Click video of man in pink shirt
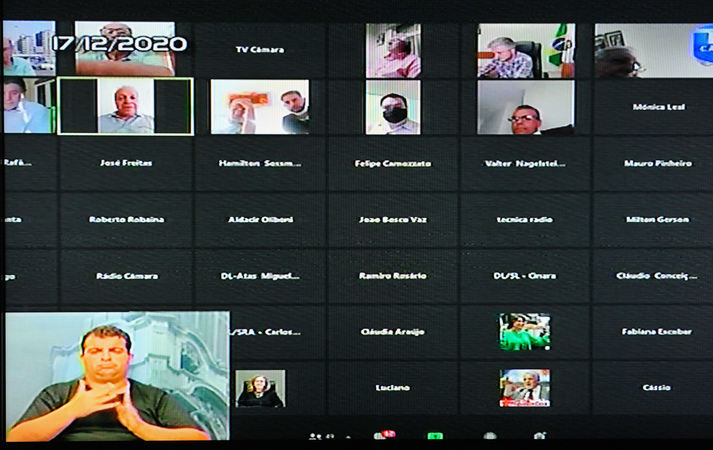713x450 pixels. coord(393,50)
